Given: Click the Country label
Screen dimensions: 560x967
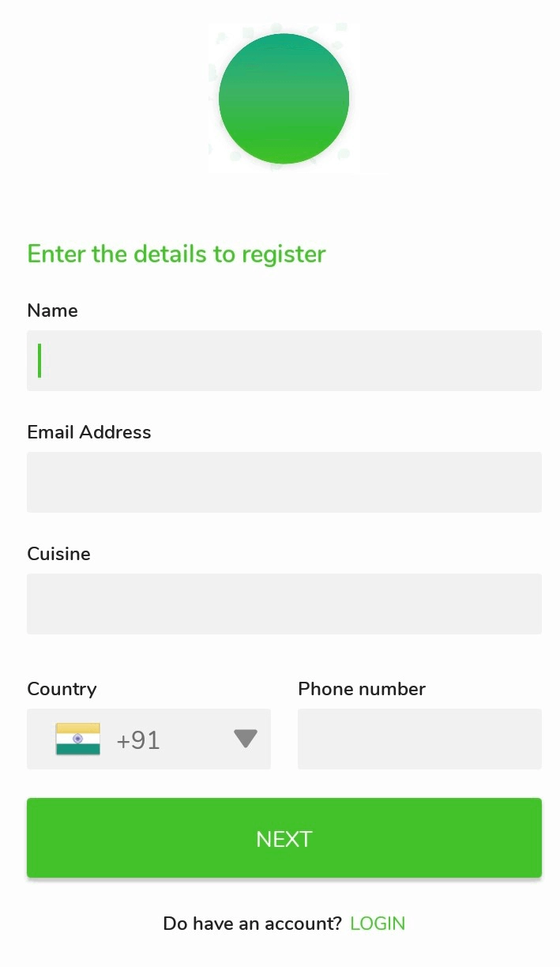Looking at the screenshot, I should 62,689.
